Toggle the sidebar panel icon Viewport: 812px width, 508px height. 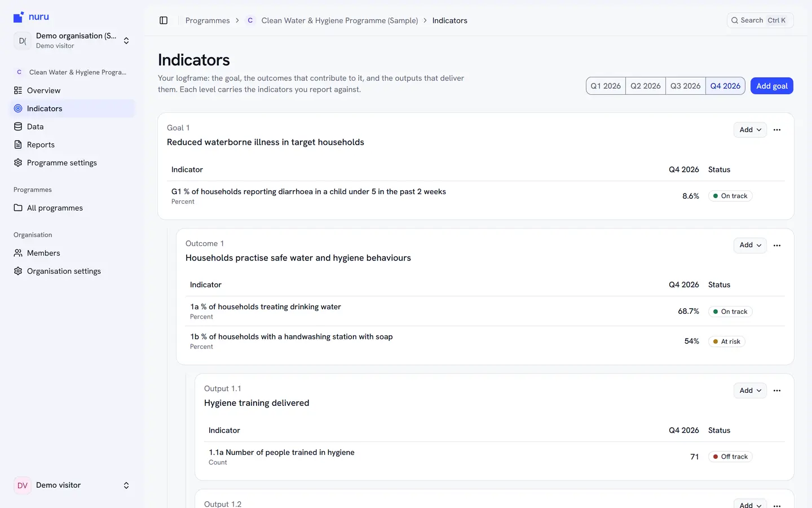pos(164,20)
